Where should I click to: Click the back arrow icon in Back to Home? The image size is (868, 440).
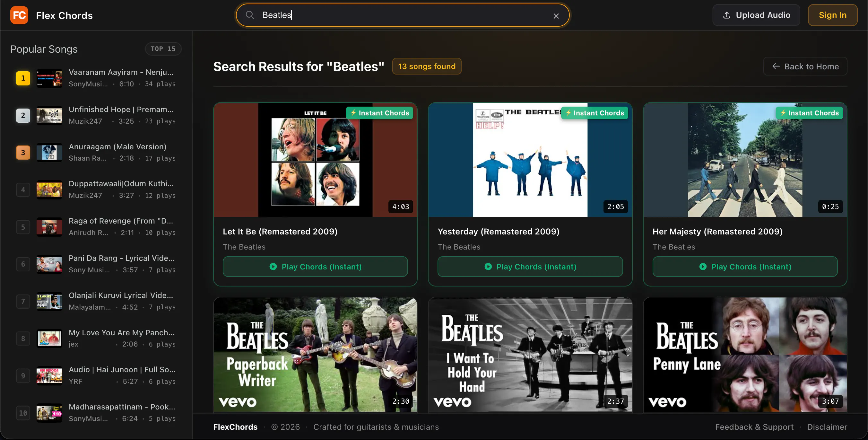tap(776, 66)
